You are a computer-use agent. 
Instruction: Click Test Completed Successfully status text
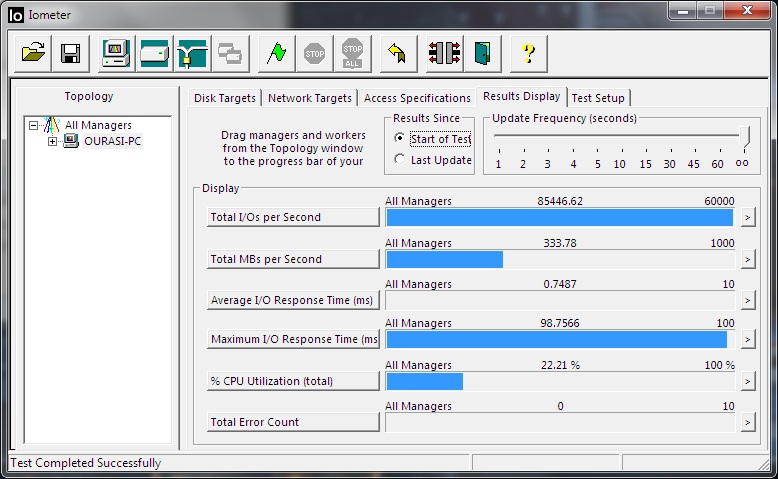[x=86, y=463]
